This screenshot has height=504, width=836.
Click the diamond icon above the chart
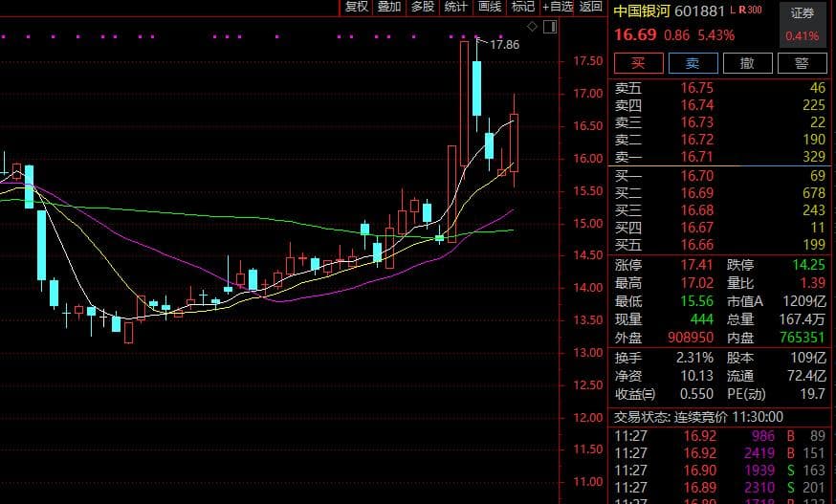pyautogui.click(x=532, y=26)
